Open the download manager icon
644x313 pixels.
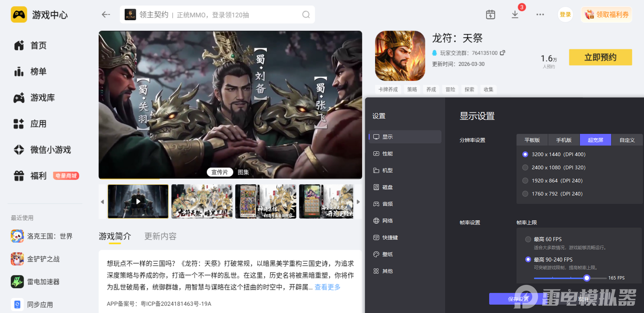(x=515, y=15)
